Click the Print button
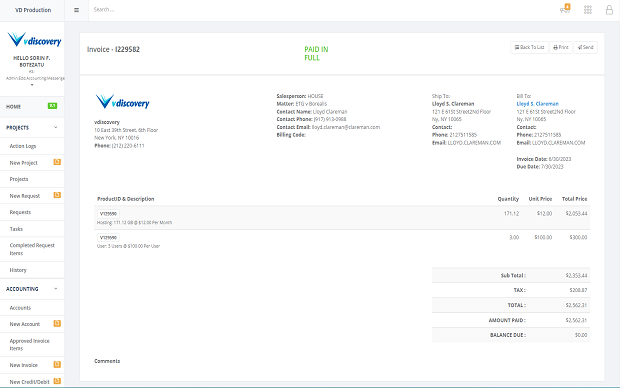The width and height of the screenshot is (620, 388). tap(561, 47)
